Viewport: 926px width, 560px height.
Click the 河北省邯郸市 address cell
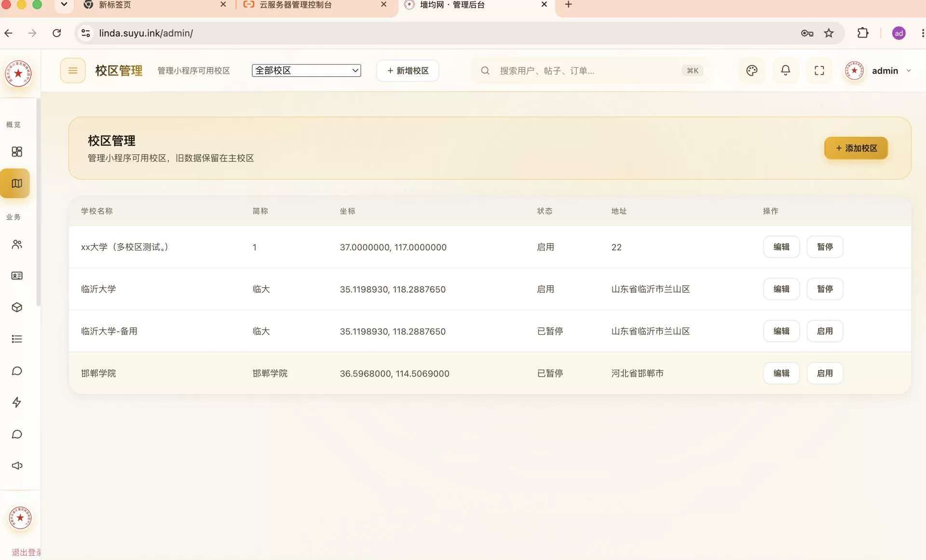pyautogui.click(x=637, y=373)
